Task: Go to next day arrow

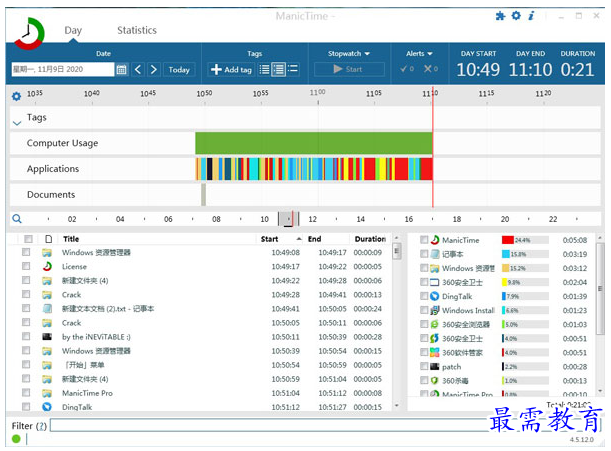Action: click(153, 70)
